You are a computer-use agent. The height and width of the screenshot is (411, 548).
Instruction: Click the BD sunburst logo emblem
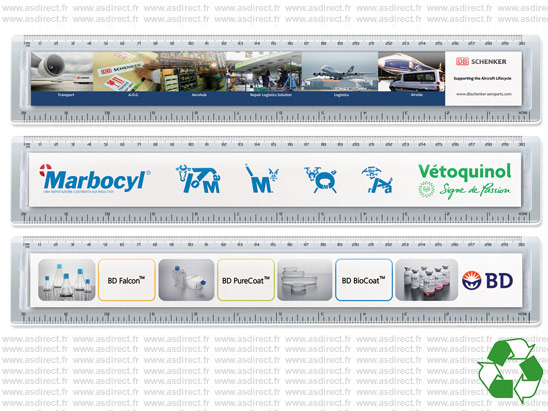[471, 280]
